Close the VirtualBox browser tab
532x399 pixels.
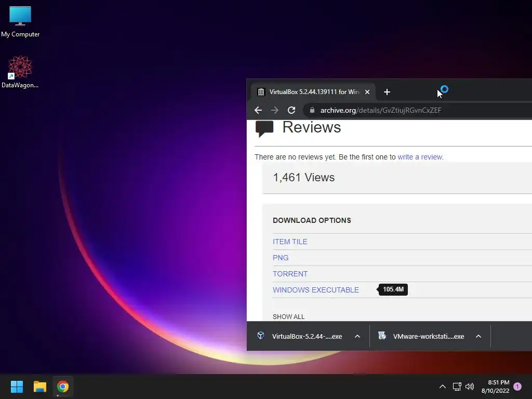click(367, 92)
